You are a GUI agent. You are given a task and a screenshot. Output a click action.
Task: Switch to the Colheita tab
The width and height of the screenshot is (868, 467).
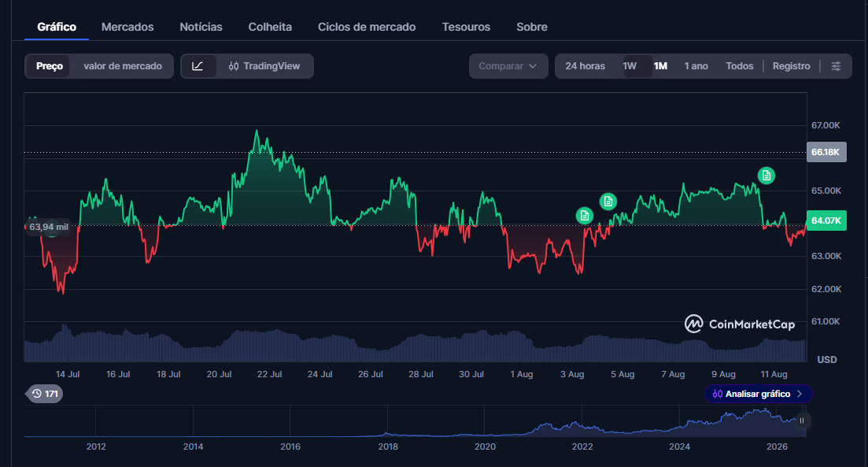click(x=270, y=27)
